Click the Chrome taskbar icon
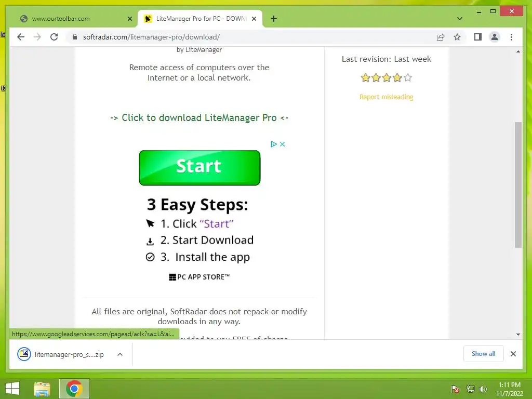This screenshot has height=399, width=532. click(x=74, y=389)
